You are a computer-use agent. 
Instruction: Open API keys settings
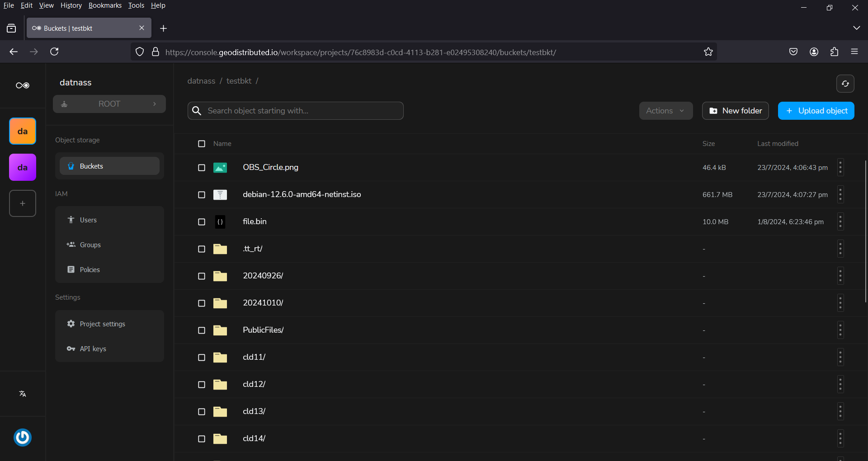[92, 349]
